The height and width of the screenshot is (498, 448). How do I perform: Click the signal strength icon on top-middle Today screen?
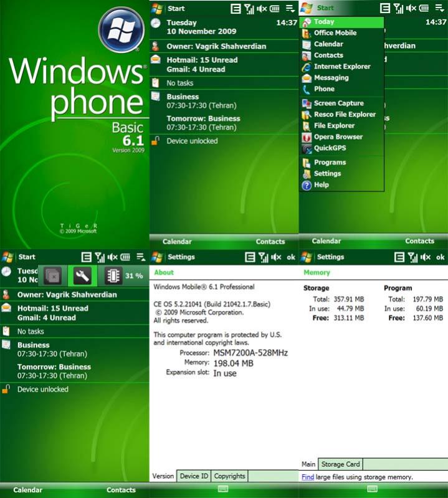pyautogui.click(x=249, y=9)
